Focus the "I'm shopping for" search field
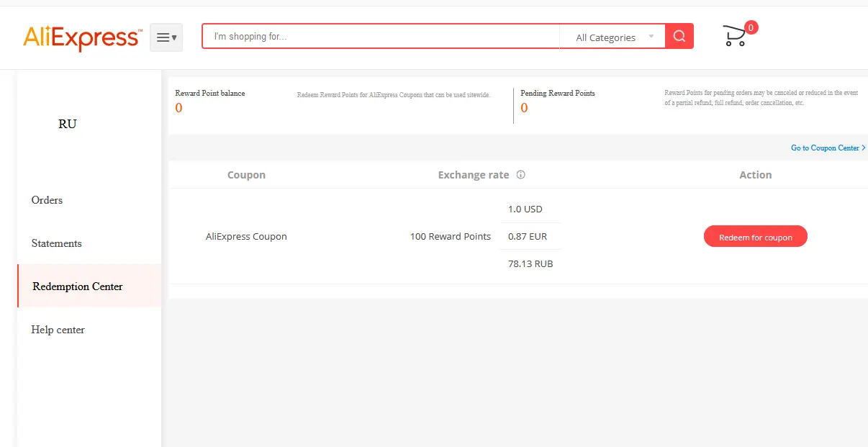The width and height of the screenshot is (868, 447). tap(381, 36)
